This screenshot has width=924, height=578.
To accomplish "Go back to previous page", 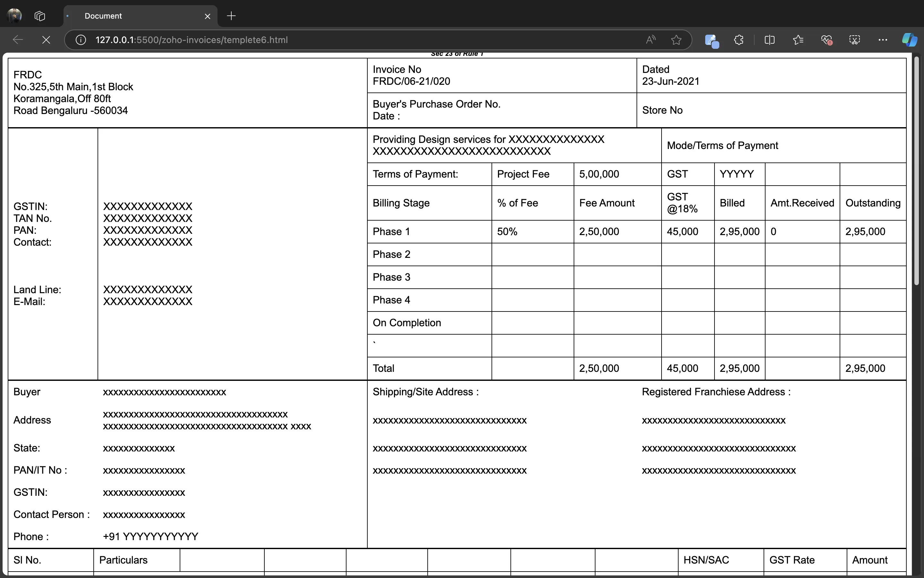I will point(18,40).
